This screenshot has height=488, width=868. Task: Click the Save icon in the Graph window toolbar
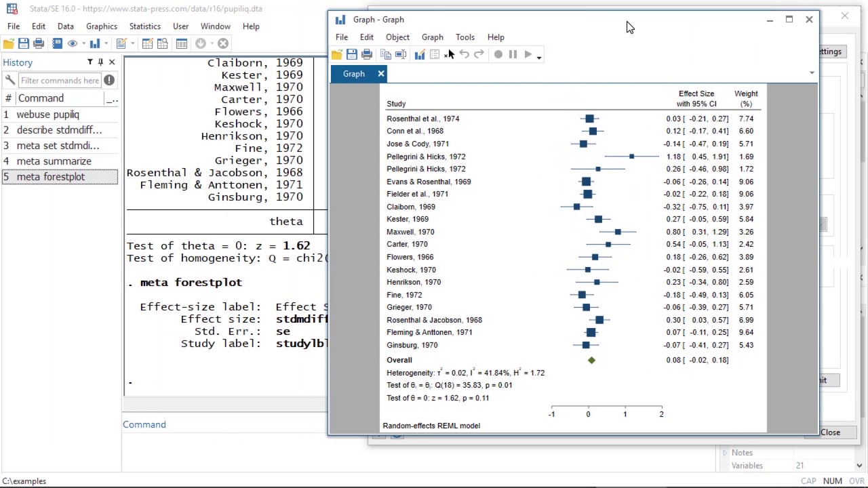click(351, 55)
